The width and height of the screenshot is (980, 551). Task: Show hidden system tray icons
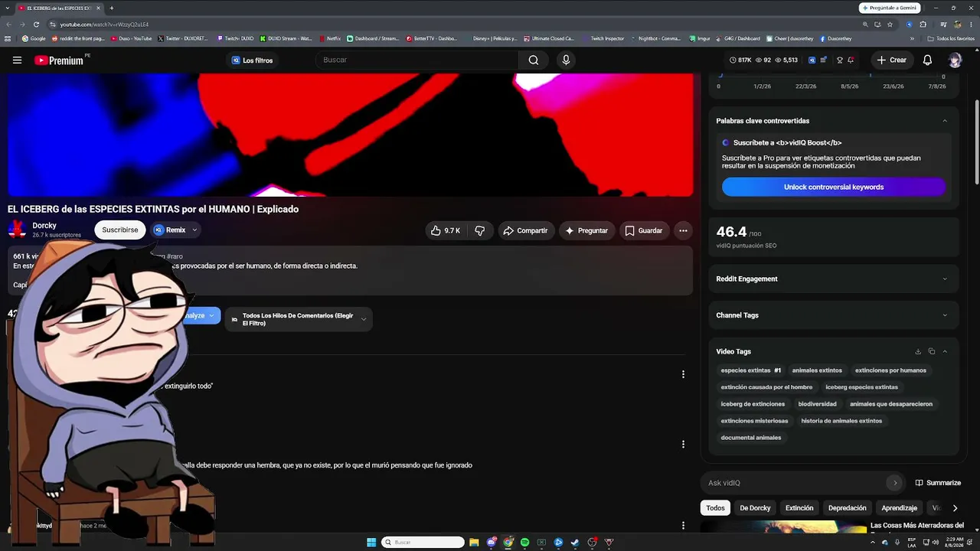[874, 543]
